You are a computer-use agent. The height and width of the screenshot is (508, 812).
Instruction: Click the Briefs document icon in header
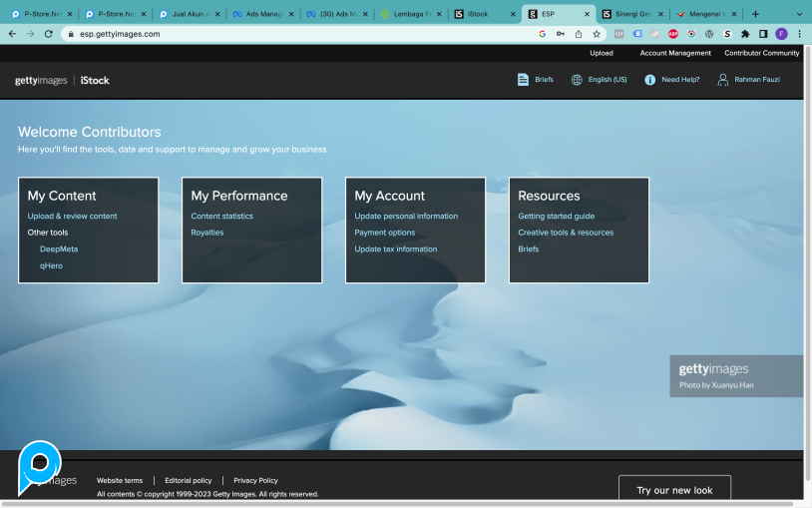coord(523,80)
